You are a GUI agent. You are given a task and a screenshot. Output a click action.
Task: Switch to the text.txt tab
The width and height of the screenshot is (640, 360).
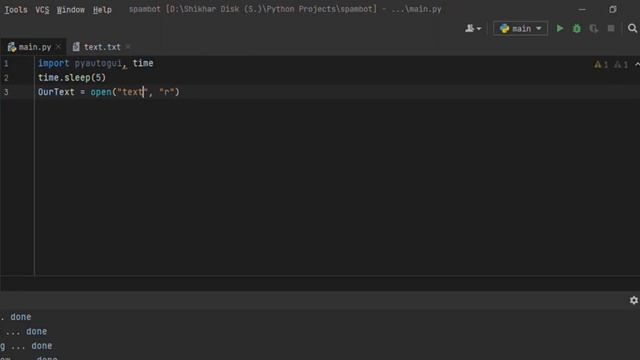(x=102, y=47)
